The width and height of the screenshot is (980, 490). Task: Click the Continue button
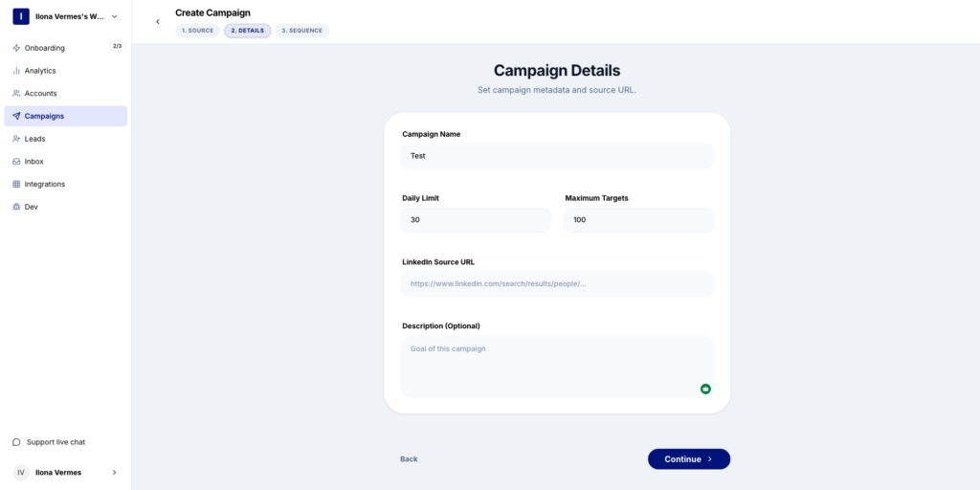tap(689, 458)
